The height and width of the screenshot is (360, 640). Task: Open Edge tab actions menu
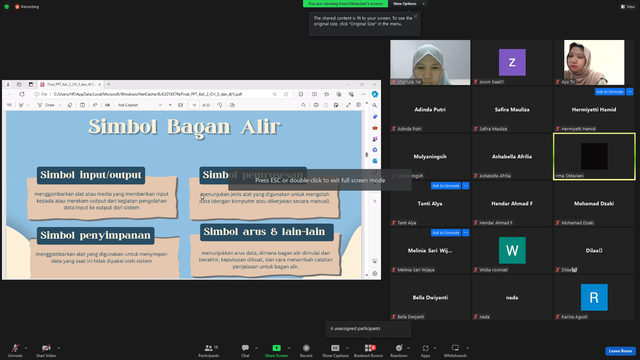point(31,84)
